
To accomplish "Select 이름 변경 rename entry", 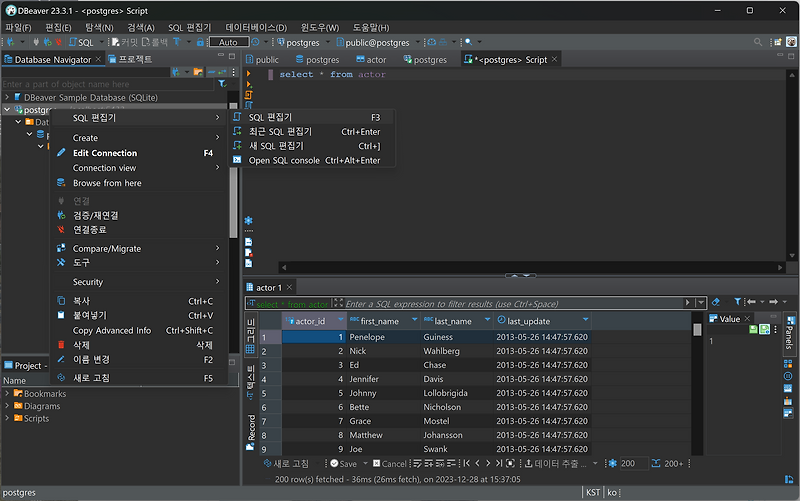I will tap(139, 359).
